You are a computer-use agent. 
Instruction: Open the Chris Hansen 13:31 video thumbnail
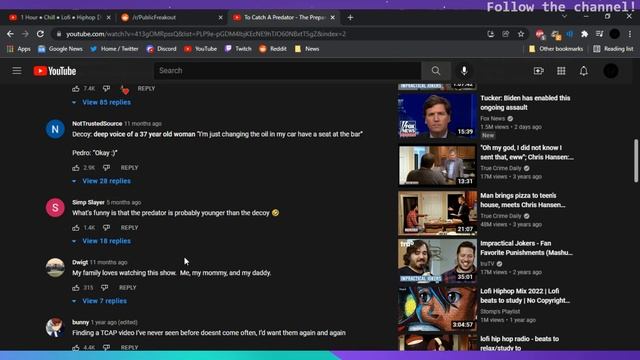438,165
